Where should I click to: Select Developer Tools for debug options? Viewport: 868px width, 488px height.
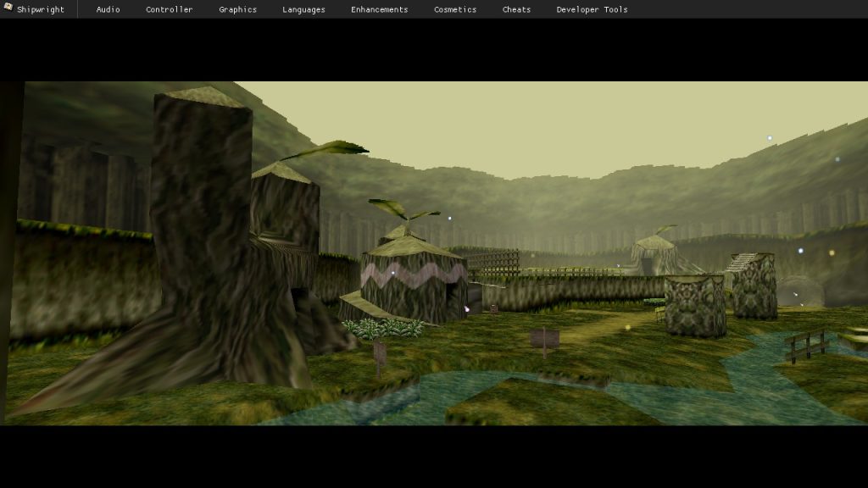tap(591, 9)
